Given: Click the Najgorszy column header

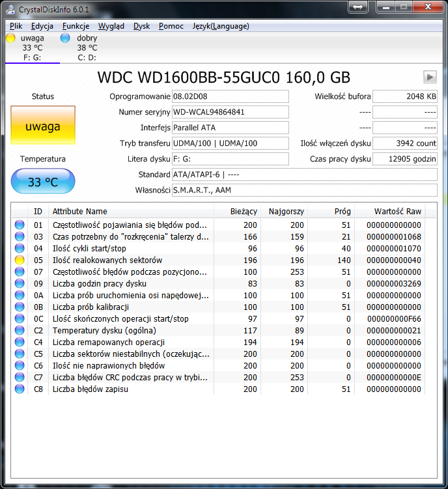Looking at the screenshot, I should click(x=284, y=211).
